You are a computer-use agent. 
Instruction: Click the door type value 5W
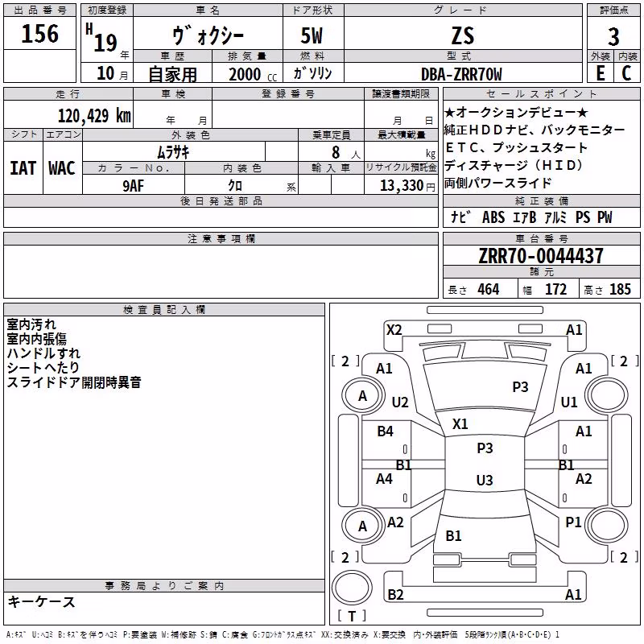[x=312, y=35]
